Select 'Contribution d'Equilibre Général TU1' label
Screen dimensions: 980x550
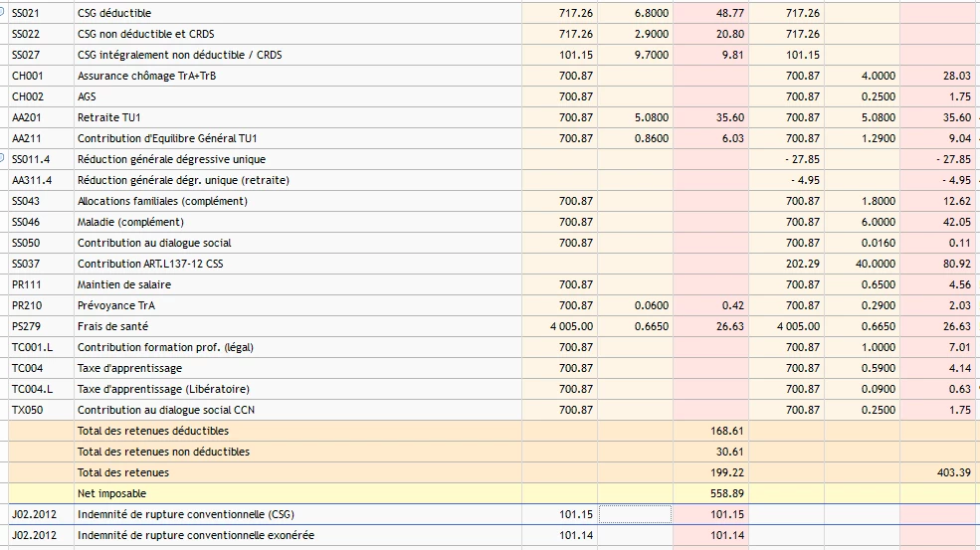coord(167,138)
